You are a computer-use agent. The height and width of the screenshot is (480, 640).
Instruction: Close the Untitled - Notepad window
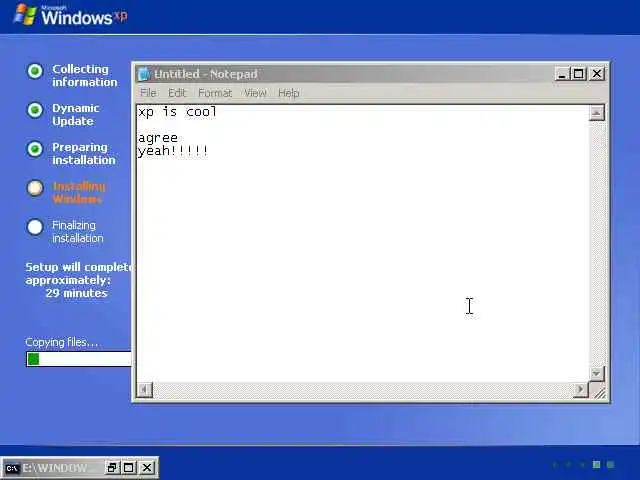(x=597, y=74)
